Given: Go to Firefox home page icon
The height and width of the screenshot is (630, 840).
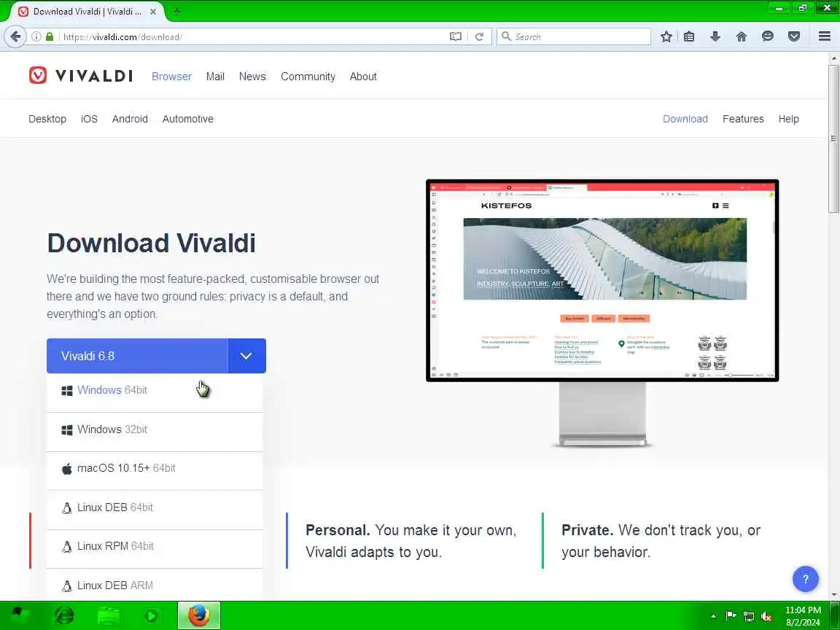Looking at the screenshot, I should click(742, 36).
